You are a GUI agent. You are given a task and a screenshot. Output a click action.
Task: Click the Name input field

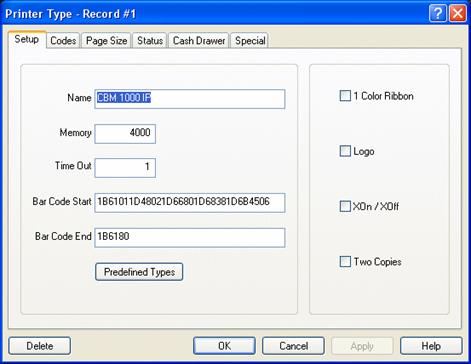190,99
